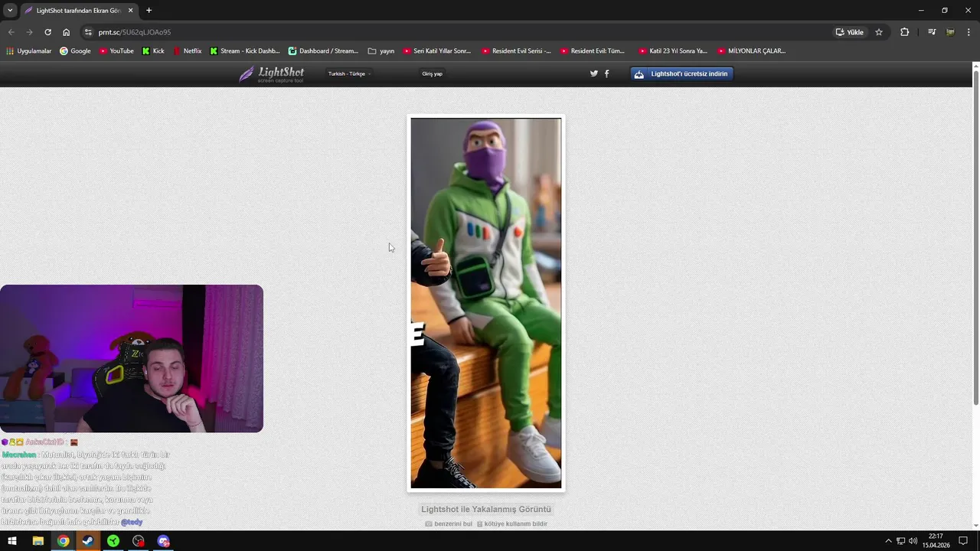Open the Netflix bookmark

pos(187,51)
